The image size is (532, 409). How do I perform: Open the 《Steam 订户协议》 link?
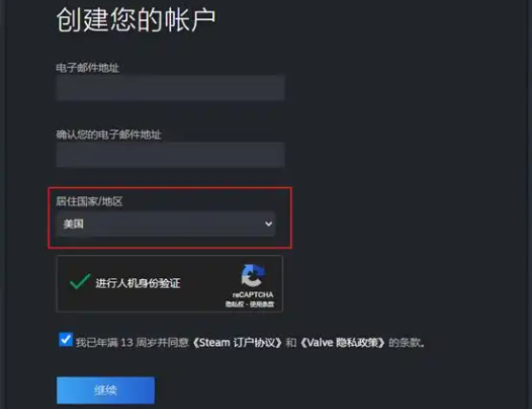click(237, 342)
